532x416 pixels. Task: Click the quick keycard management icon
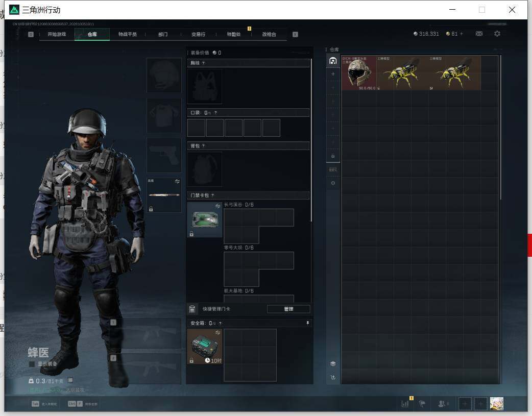click(x=192, y=309)
